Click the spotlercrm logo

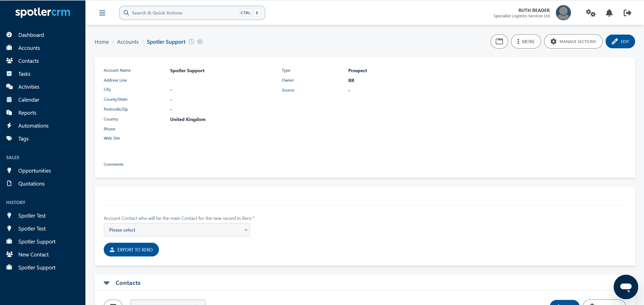[43, 12]
